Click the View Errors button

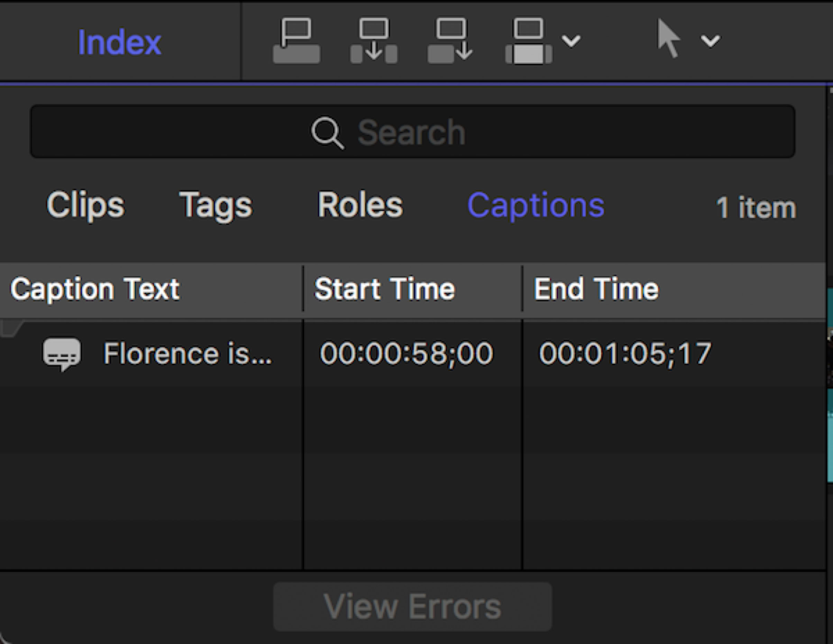tap(412, 607)
